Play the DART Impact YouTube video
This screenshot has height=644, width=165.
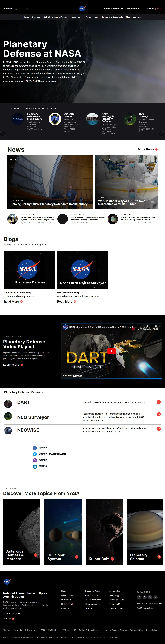click(111, 351)
